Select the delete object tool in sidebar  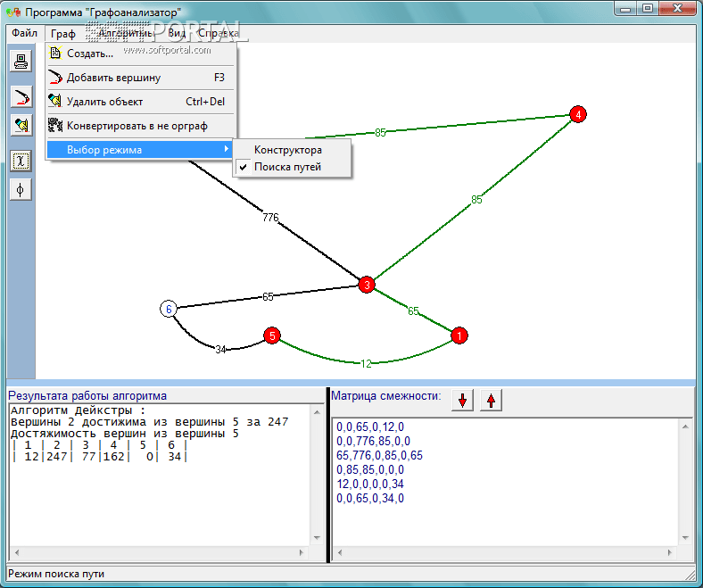click(x=21, y=125)
